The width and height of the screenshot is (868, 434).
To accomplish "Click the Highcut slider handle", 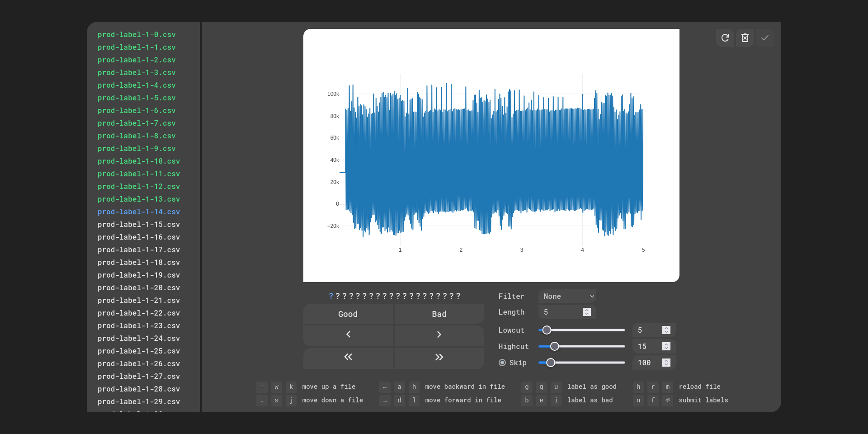I will pyautogui.click(x=555, y=346).
